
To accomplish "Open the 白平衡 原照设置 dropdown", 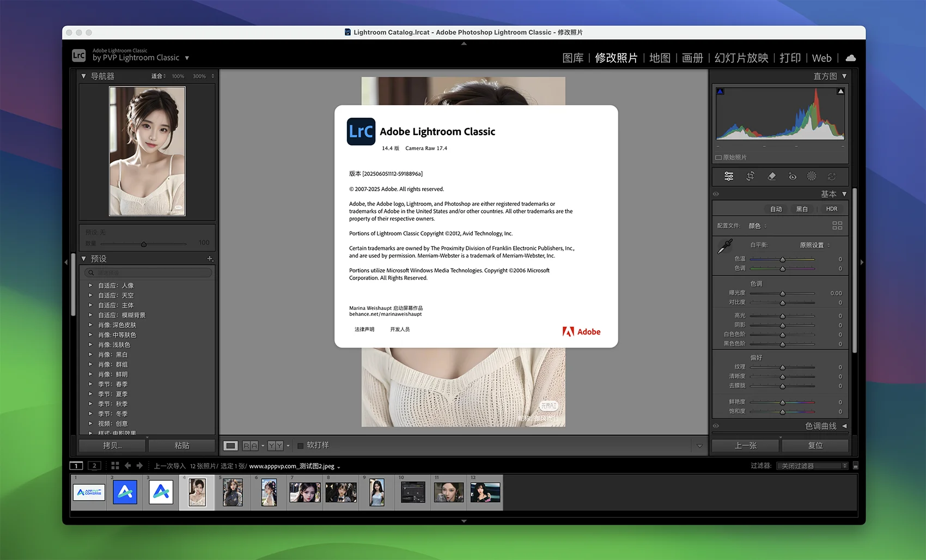I will coord(815,245).
